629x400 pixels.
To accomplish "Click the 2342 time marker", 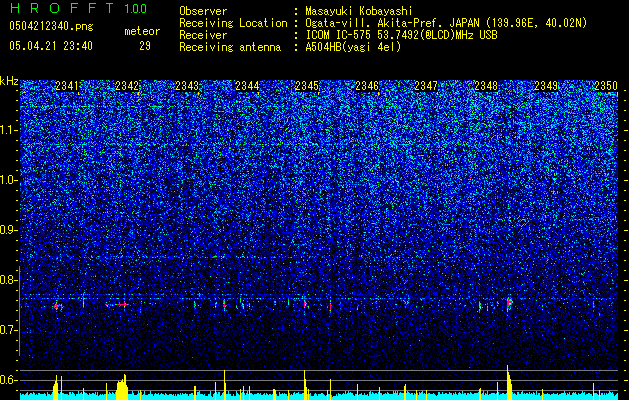I will point(127,86).
